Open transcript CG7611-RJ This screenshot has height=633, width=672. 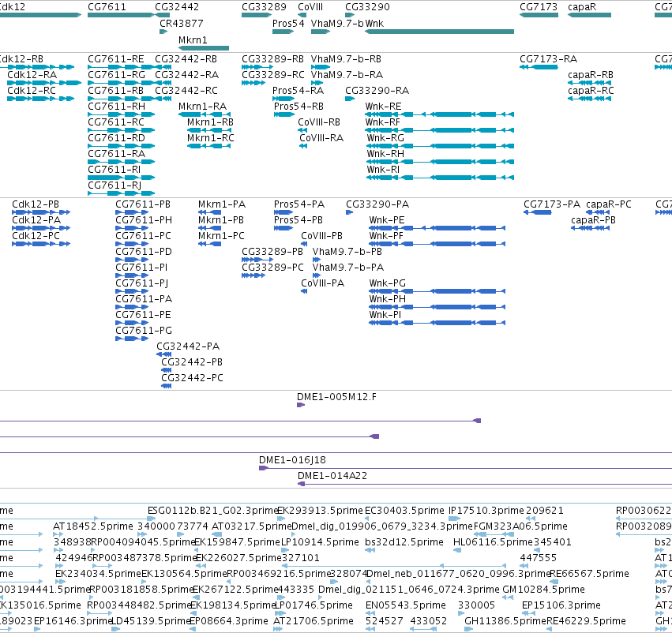pyautogui.click(x=115, y=185)
